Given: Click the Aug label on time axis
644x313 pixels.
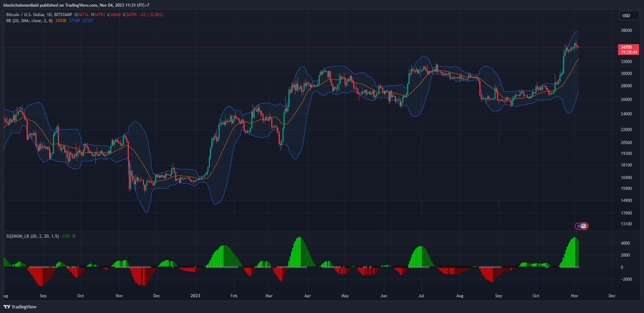Looking at the screenshot, I should point(460,296).
